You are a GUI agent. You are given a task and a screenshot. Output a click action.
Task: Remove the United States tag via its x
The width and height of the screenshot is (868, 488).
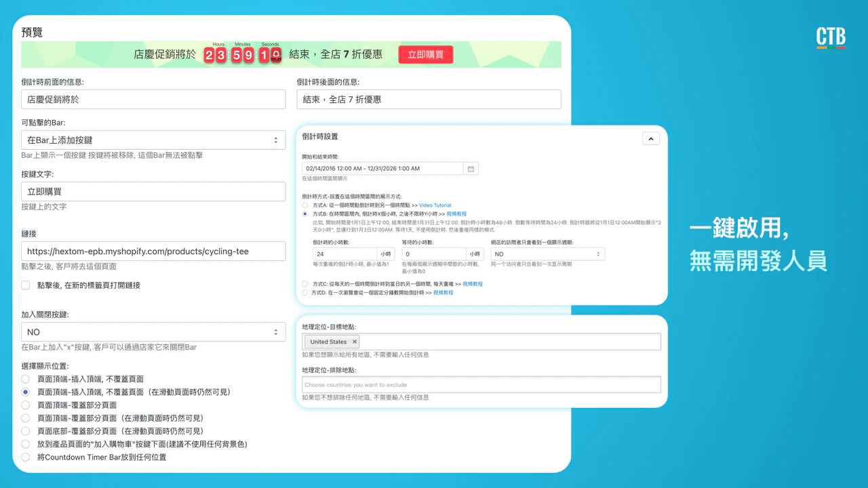[x=354, y=342]
